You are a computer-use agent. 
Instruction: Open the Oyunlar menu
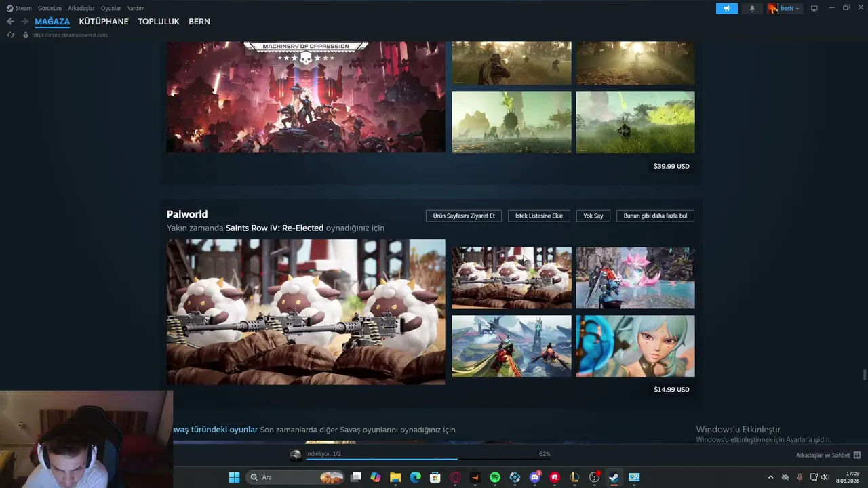coord(111,8)
